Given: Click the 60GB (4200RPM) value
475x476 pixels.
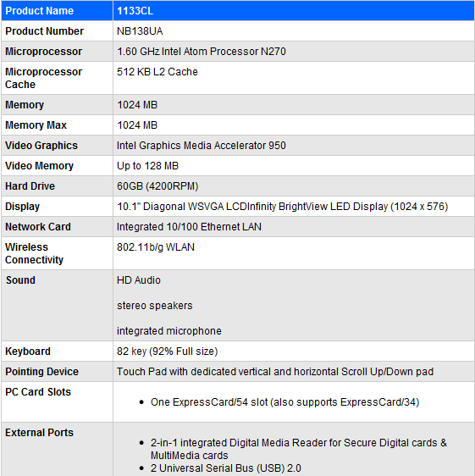Looking at the screenshot, I should (x=157, y=186).
